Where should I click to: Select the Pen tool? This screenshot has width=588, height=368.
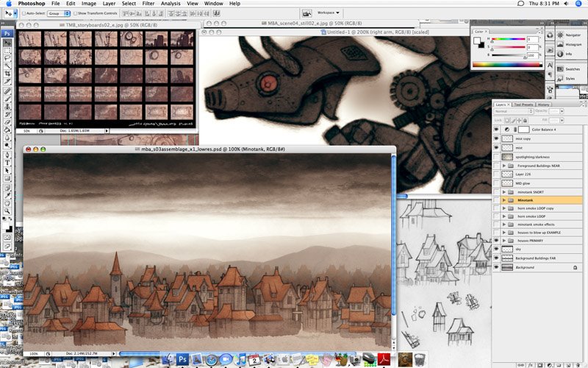[7, 155]
